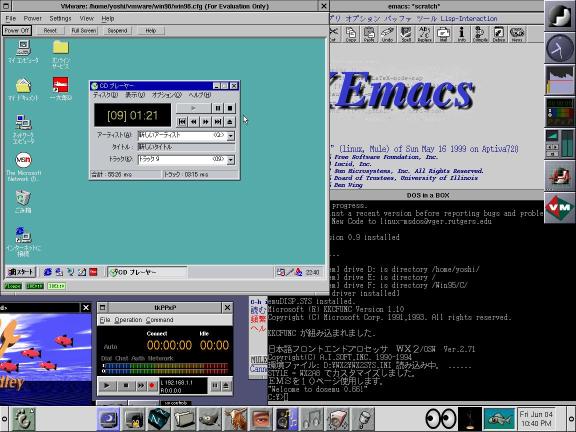The height and width of the screenshot is (432, 576).
Task: Open the Recycle Bin icon on Windows desktop
Action: 23,201
